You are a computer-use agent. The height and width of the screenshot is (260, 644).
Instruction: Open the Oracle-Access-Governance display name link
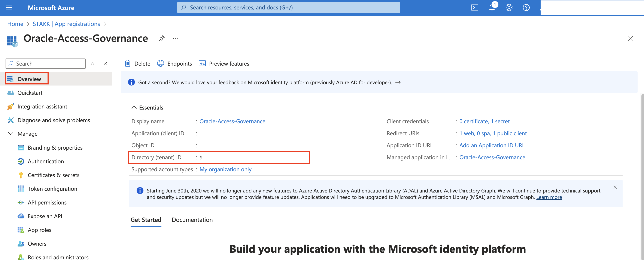[x=232, y=121]
